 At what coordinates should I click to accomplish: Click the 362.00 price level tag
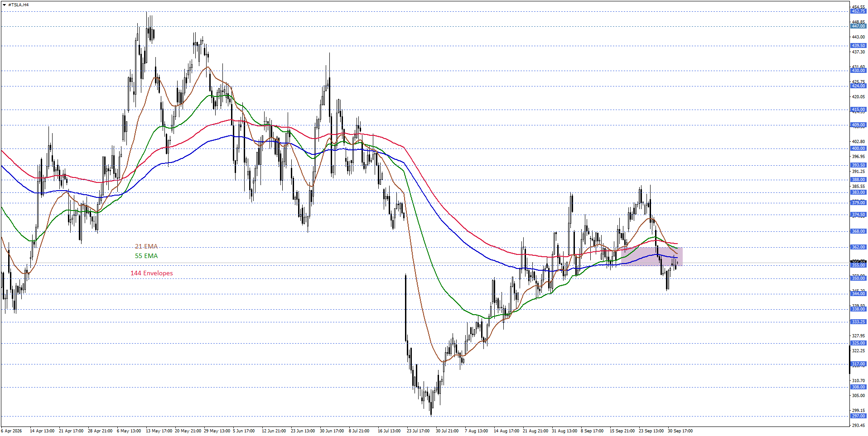858,247
